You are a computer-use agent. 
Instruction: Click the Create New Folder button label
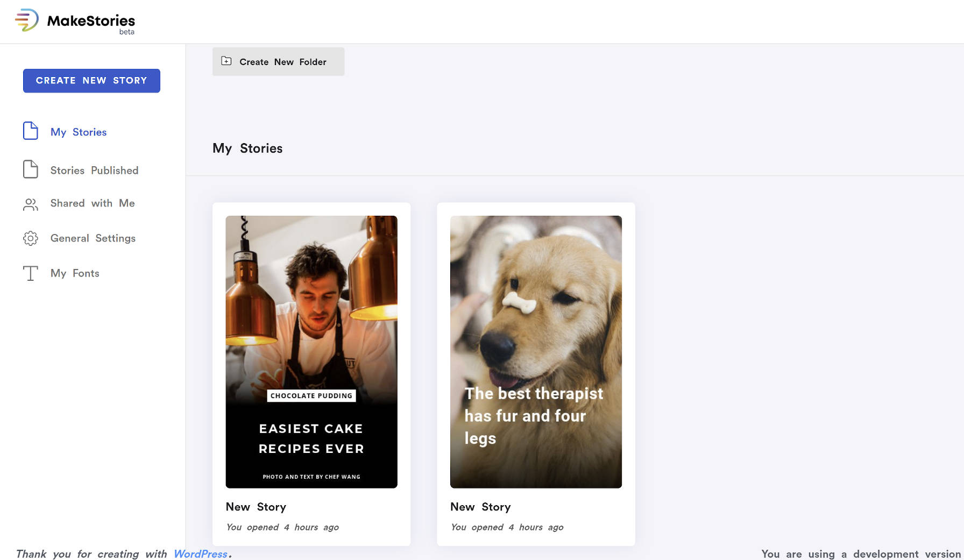tap(283, 62)
